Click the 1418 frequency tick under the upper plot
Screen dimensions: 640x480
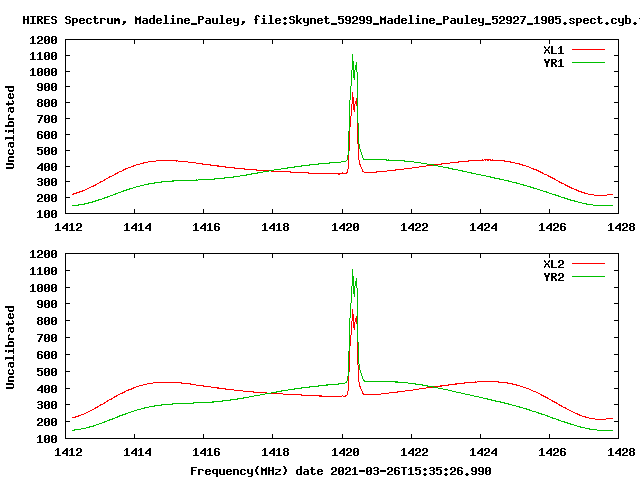(x=275, y=227)
